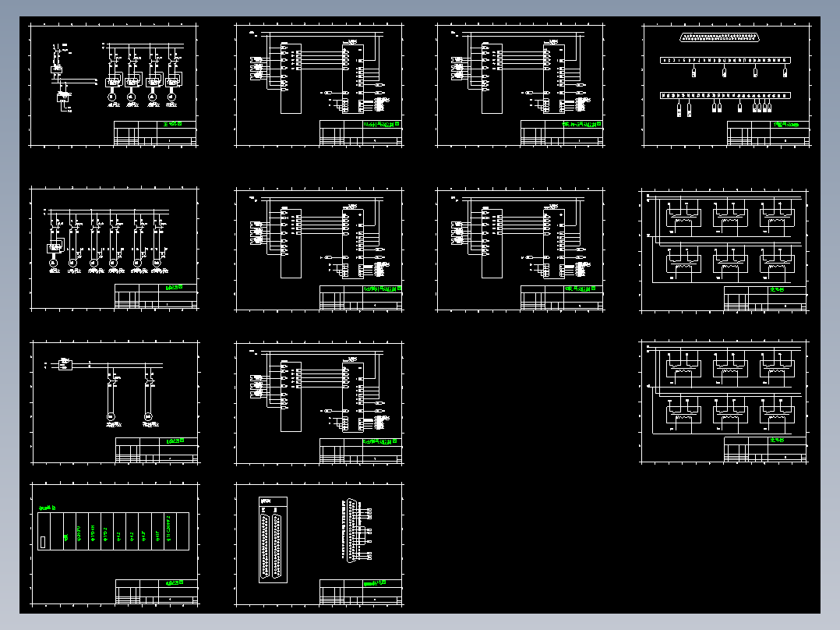Click the green heading above the PLC rack
This screenshot has height=630, width=840.
click(x=47, y=508)
